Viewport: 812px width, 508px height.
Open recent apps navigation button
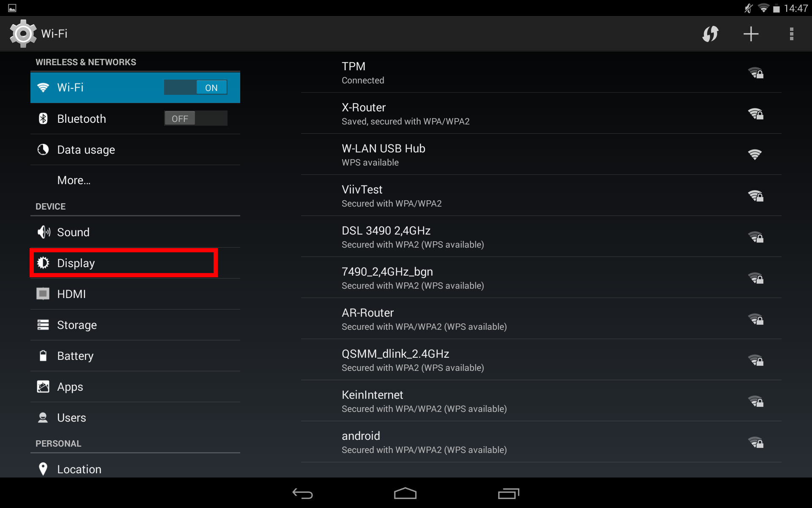[x=508, y=494]
